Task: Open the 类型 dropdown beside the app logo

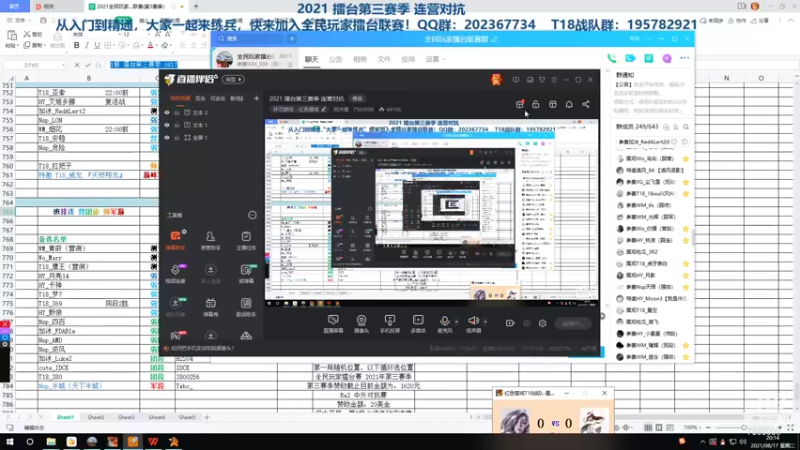Action: point(233,80)
